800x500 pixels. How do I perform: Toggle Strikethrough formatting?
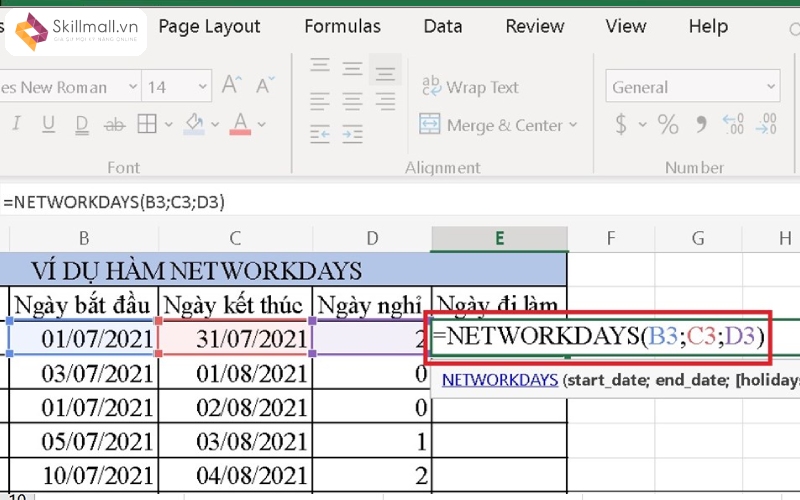(x=115, y=125)
